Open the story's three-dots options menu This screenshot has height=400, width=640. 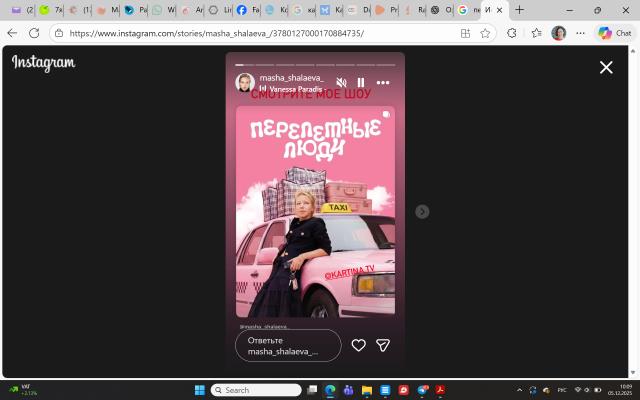[x=383, y=83]
